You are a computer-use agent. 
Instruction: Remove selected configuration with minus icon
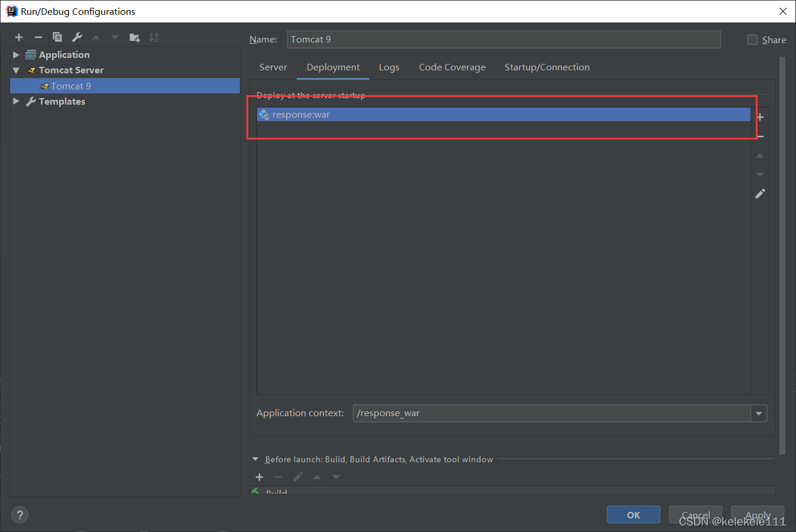point(38,37)
